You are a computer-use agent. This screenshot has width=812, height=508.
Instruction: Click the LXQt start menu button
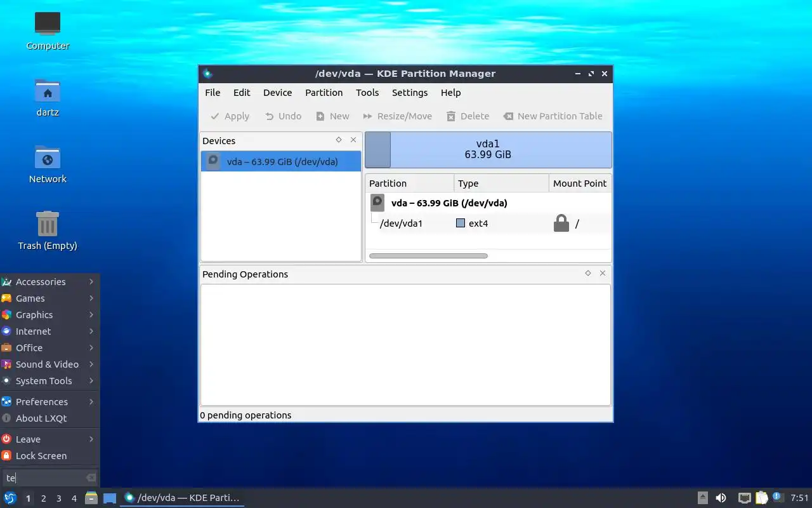(10, 498)
